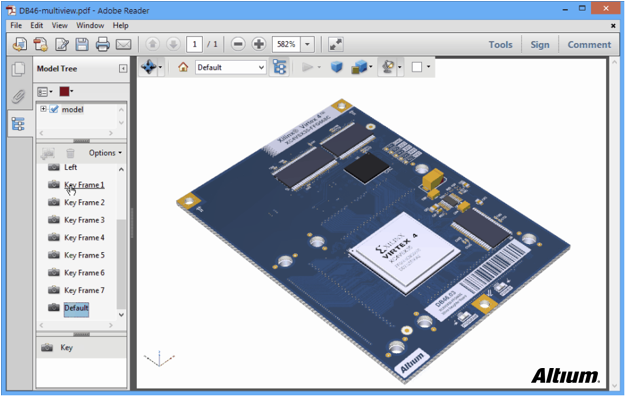The height and width of the screenshot is (396, 625).
Task: Expand the model tree node
Action: pos(43,109)
